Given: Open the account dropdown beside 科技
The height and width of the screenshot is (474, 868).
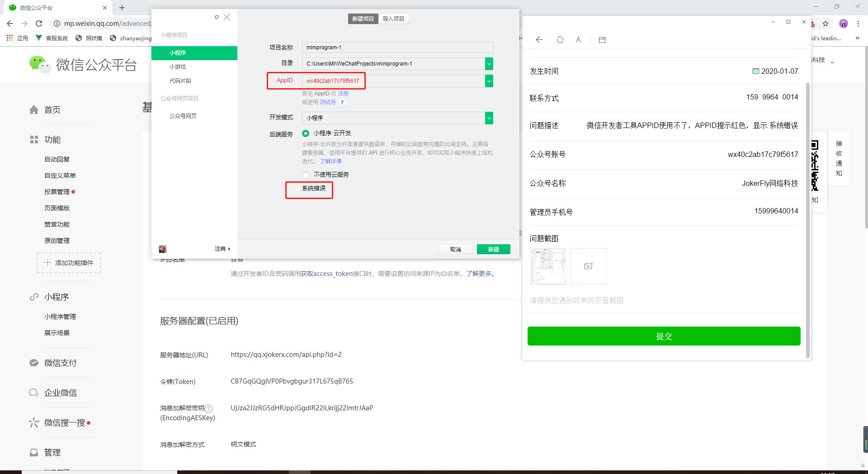Looking at the screenshot, I should (x=832, y=62).
